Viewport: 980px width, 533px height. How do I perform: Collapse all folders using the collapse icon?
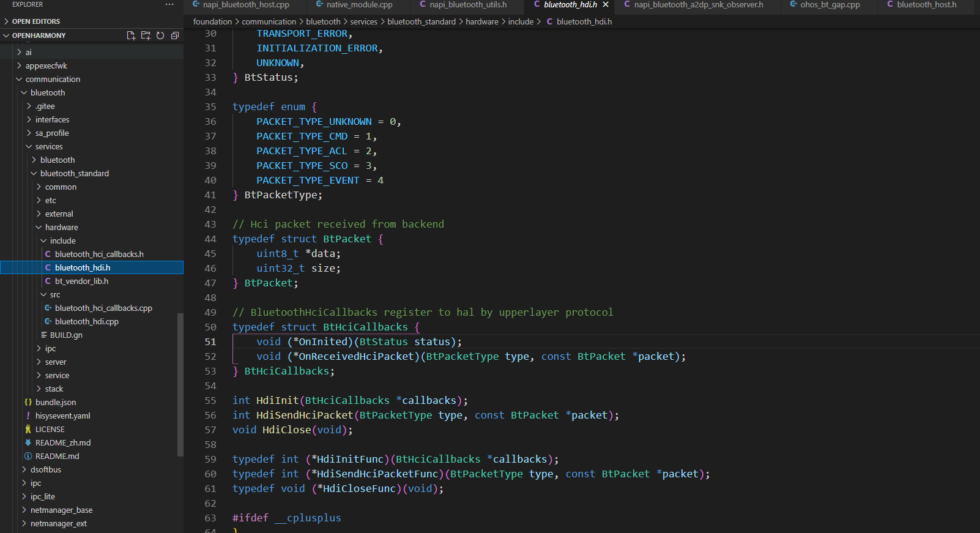click(x=175, y=35)
